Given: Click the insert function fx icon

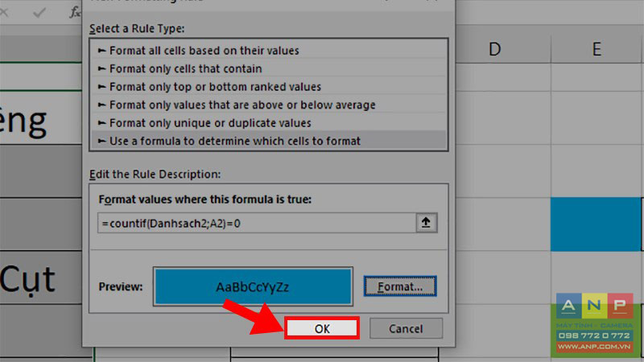Looking at the screenshot, I should coord(75,13).
